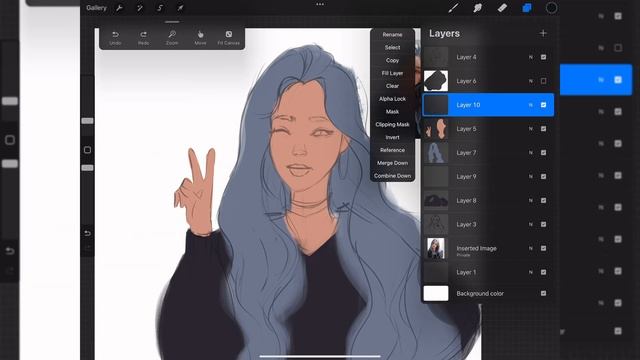Choose Combine Down from layer menu

pyautogui.click(x=392, y=176)
